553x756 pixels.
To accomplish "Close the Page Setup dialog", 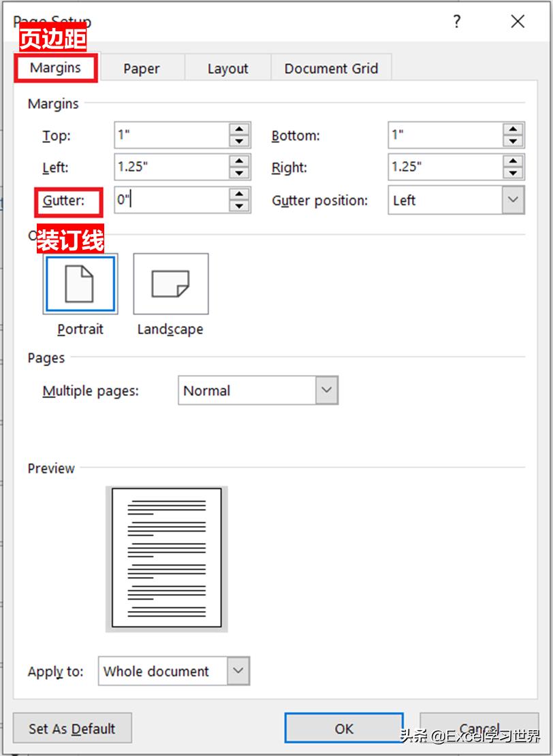I will tap(518, 21).
